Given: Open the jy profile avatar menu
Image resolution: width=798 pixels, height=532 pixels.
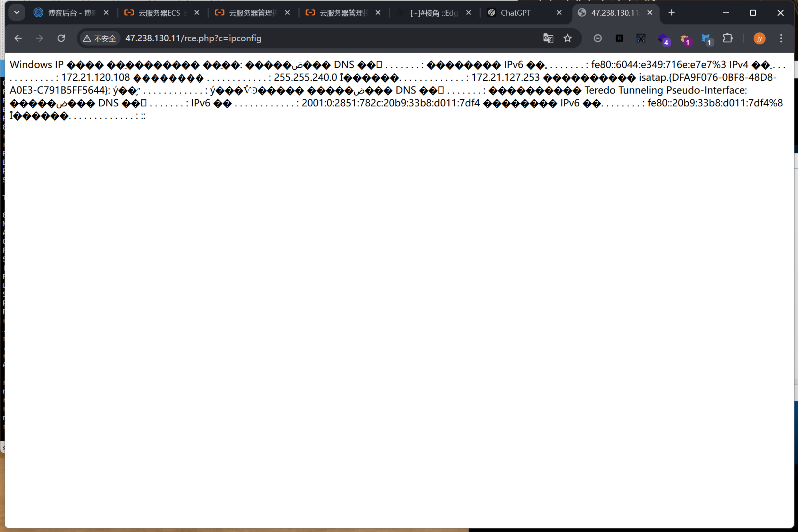Looking at the screenshot, I should (x=759, y=38).
